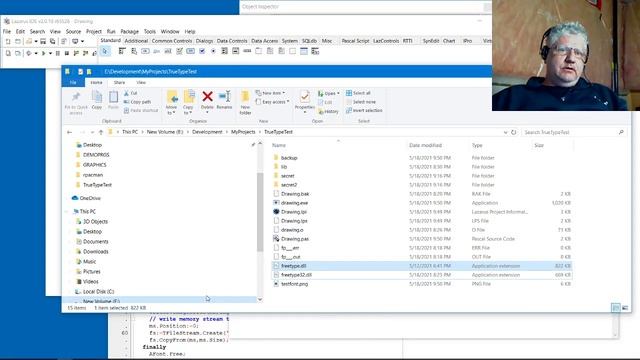
Task: Click the Search TrueTypeTest input field
Action: pos(573,132)
